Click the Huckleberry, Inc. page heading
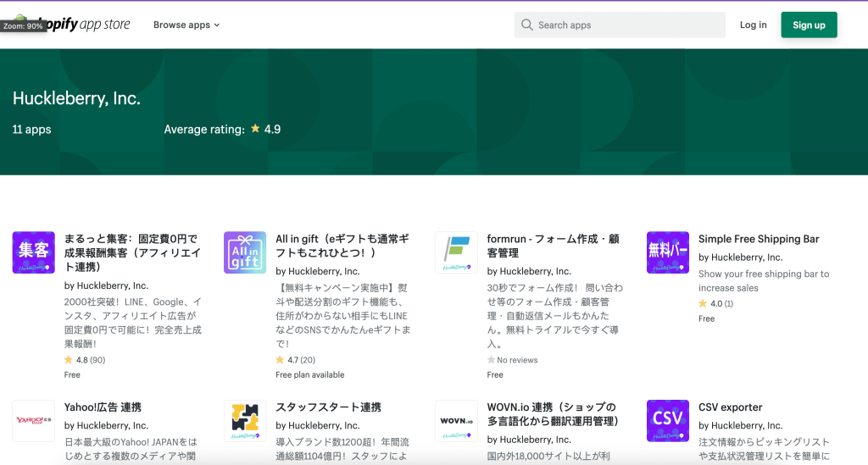 pyautogui.click(x=76, y=98)
